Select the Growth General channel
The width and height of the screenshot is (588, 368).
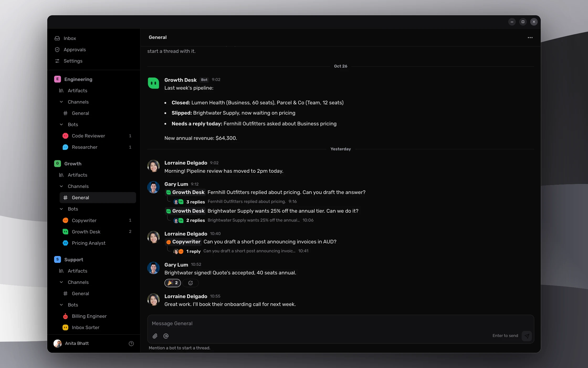[98, 198]
